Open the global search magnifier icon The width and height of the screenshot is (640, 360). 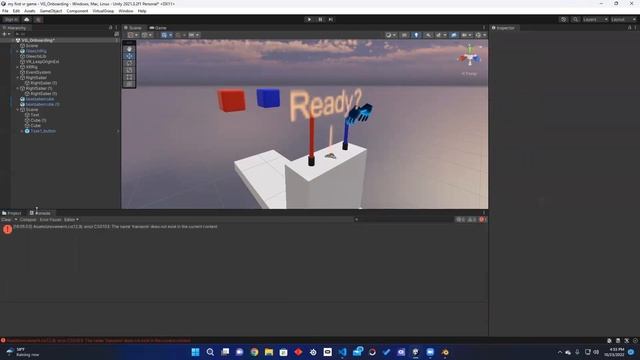pyautogui.click(x=575, y=19)
